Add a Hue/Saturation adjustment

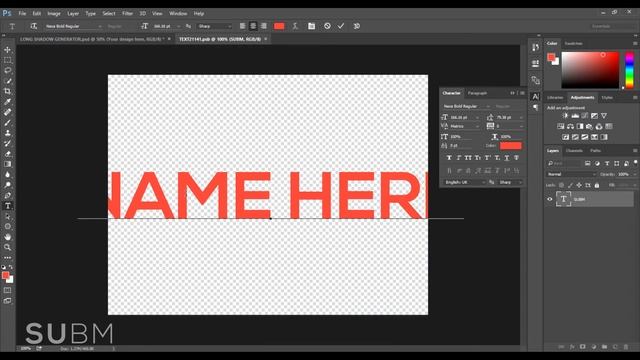click(x=561, y=127)
